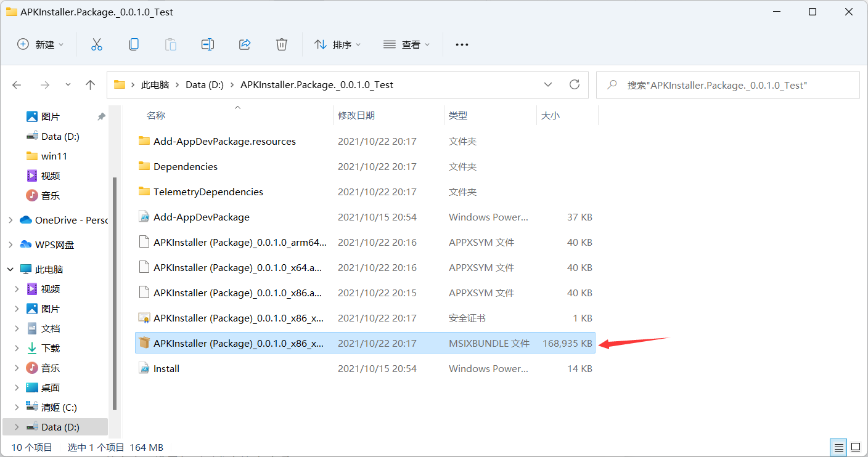Click 此电脑 in the address breadcrumb
This screenshot has height=457, width=868.
[155, 85]
